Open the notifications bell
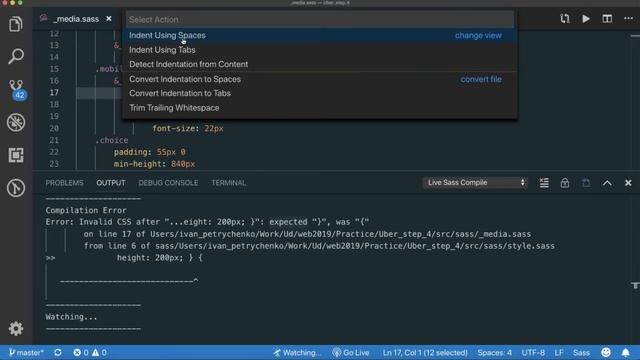 click(x=625, y=352)
